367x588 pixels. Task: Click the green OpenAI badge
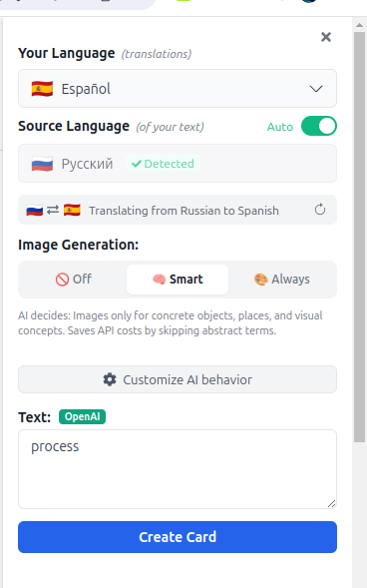point(82,416)
